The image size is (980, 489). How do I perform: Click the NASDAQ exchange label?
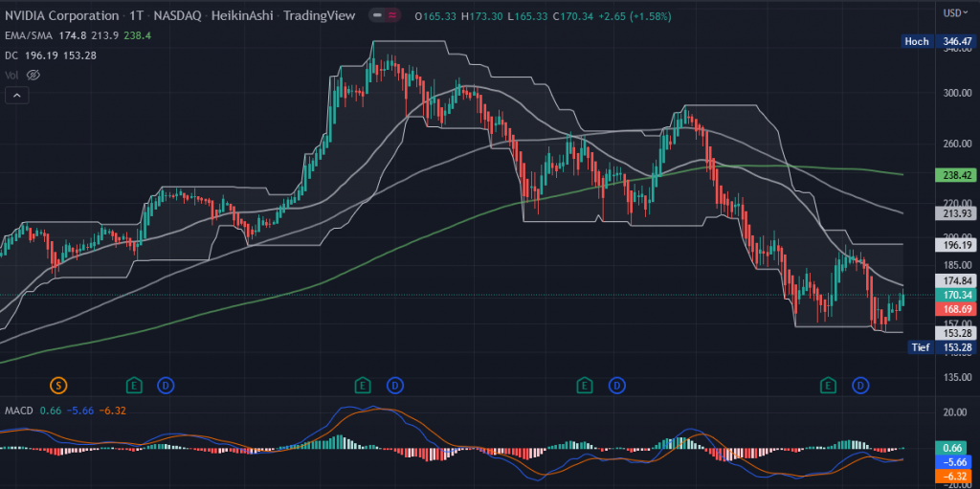point(177,15)
